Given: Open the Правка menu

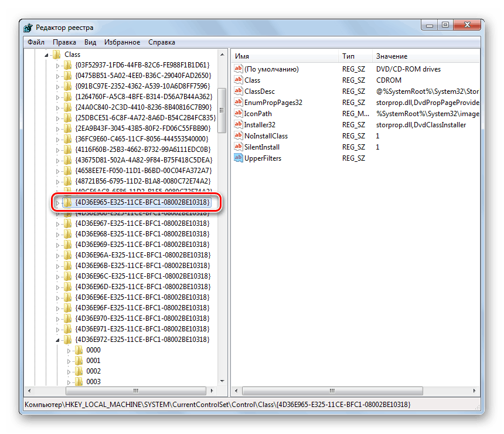Looking at the screenshot, I should point(64,42).
